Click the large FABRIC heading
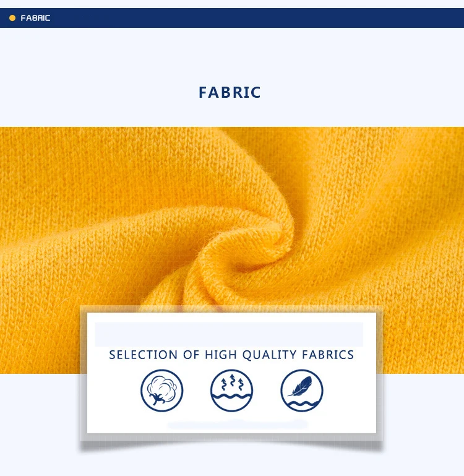The width and height of the screenshot is (464, 476). click(x=230, y=92)
